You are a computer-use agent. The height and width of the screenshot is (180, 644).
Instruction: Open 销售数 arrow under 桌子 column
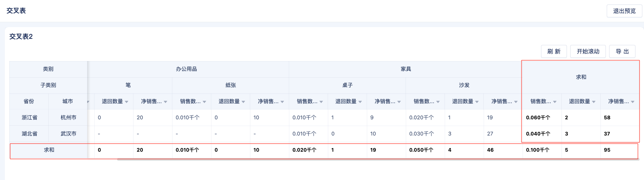(x=321, y=102)
